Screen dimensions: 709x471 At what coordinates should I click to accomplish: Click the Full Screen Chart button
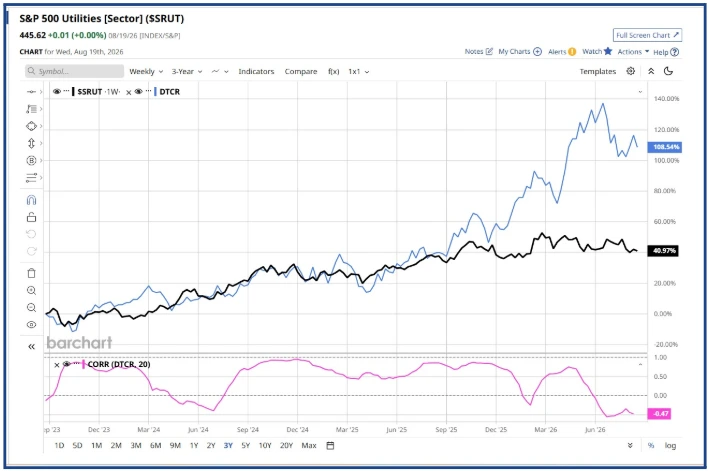pyautogui.click(x=648, y=35)
